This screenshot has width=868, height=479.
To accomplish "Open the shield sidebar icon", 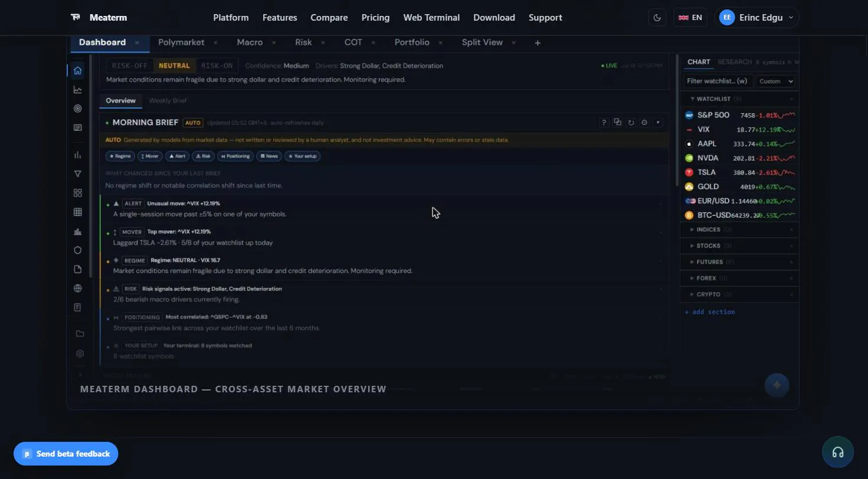I will [77, 250].
